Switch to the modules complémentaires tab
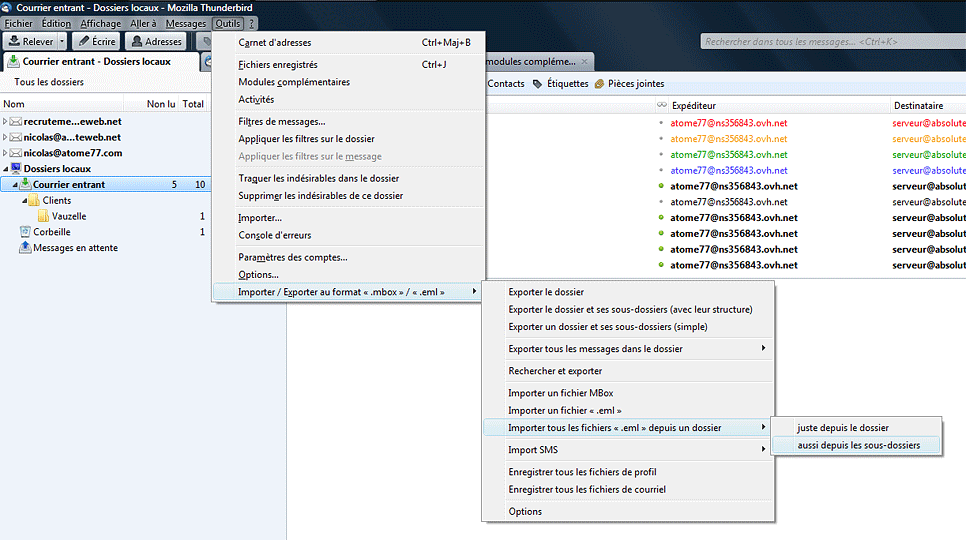The height and width of the screenshot is (540, 966). tap(530, 62)
